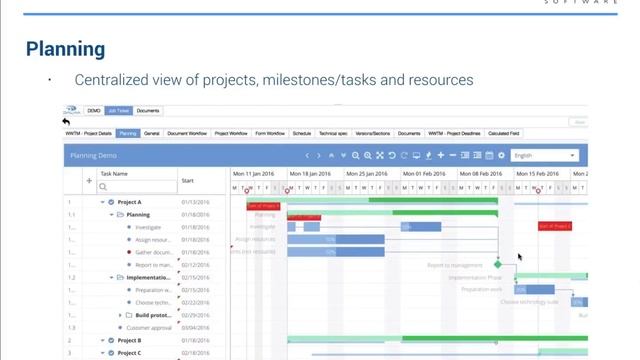Add a column with the plus header icon
This screenshot has height=360, width=640.
pos(89,180)
